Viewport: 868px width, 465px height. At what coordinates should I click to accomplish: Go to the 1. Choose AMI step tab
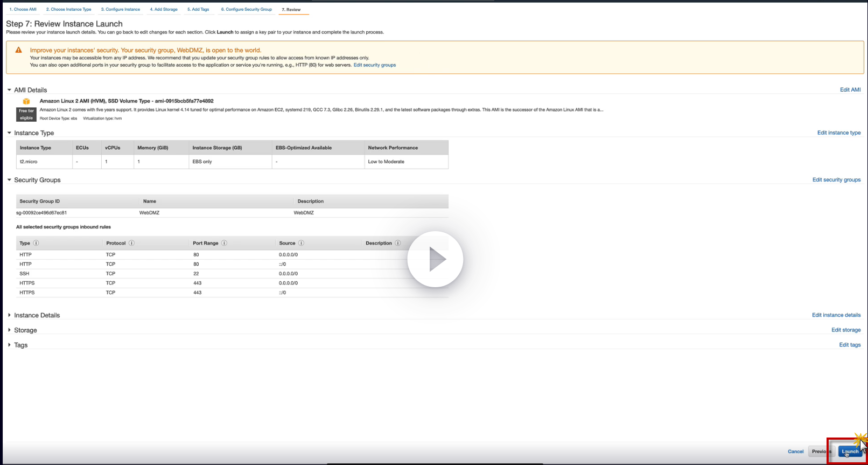pos(23,9)
